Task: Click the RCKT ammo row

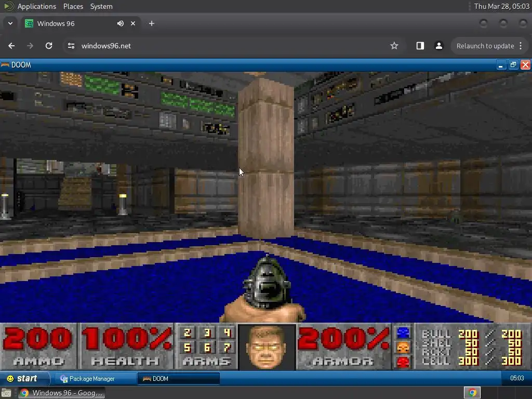Action: point(472,352)
